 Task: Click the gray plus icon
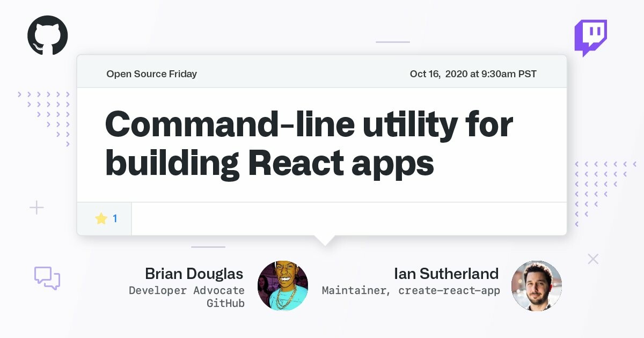[x=36, y=208]
